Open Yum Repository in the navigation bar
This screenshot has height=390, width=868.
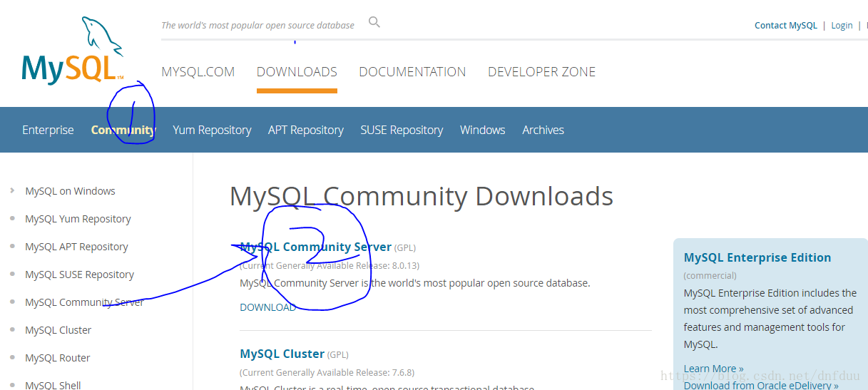[x=212, y=130]
